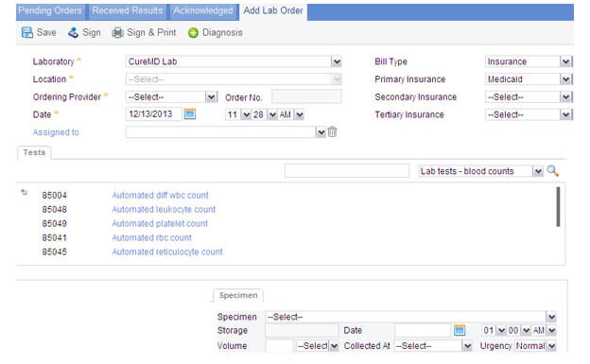The image size is (590, 364).
Task: Select the Add Lab Order tab
Action: [x=273, y=10]
